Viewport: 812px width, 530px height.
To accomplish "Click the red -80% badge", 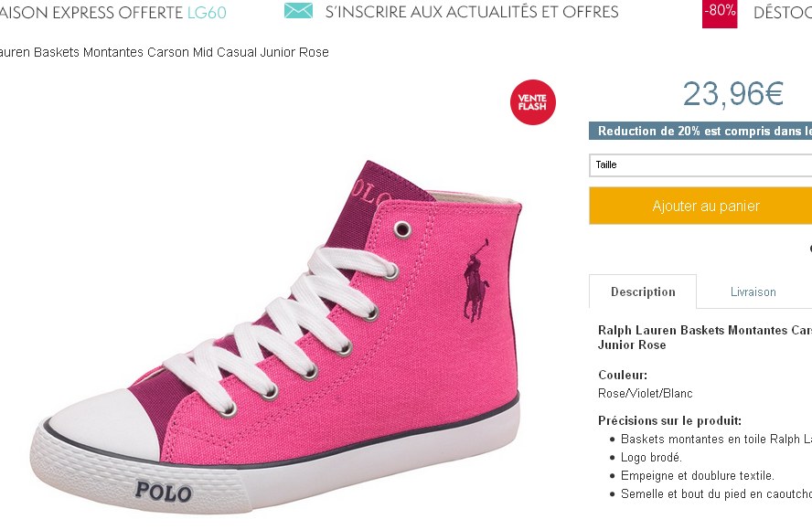I will [720, 12].
